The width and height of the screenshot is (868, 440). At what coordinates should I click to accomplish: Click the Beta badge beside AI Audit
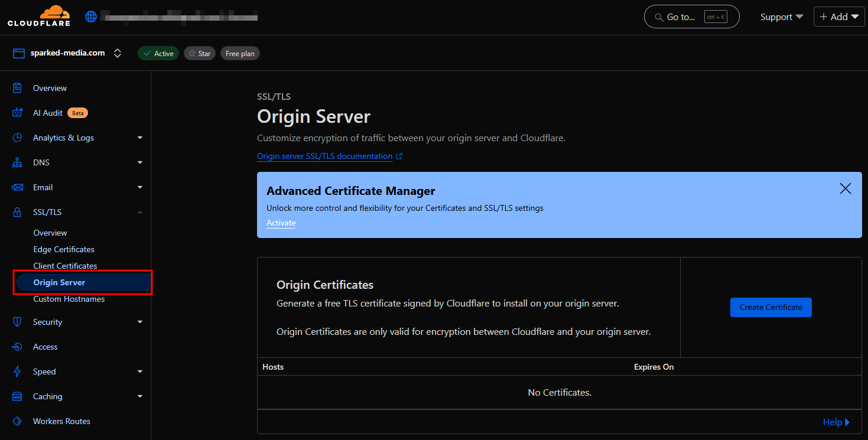click(x=77, y=113)
